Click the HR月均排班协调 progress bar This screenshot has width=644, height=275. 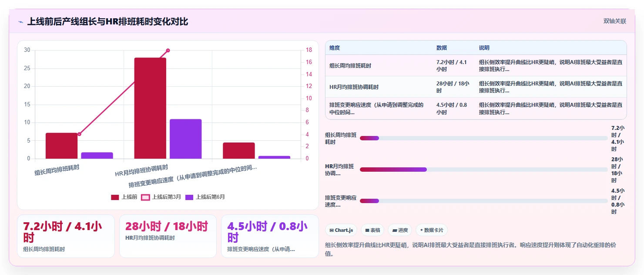click(x=483, y=170)
